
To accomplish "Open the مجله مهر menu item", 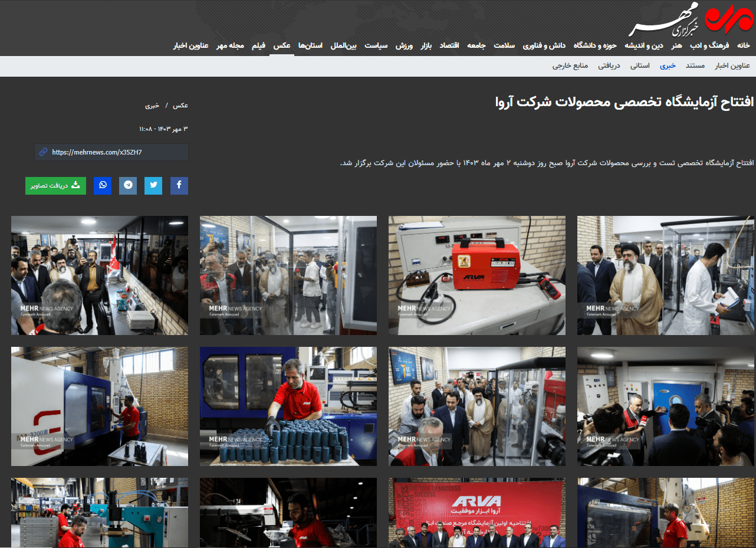I will (x=231, y=45).
